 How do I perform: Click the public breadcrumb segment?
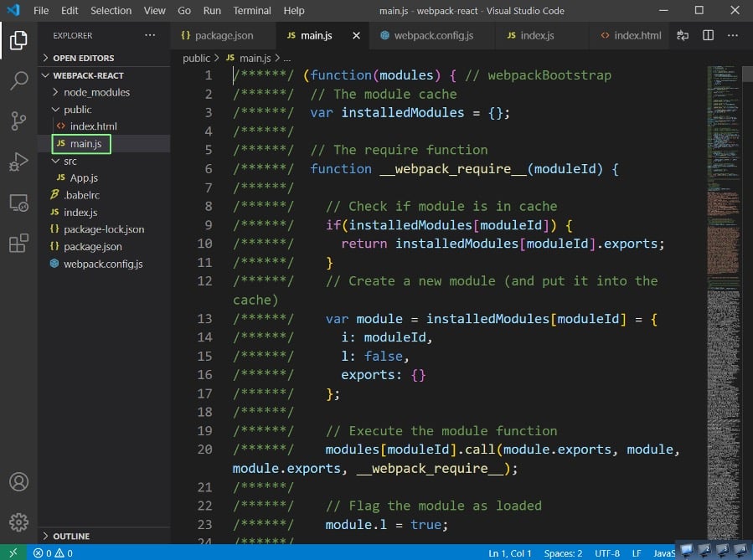(x=196, y=58)
